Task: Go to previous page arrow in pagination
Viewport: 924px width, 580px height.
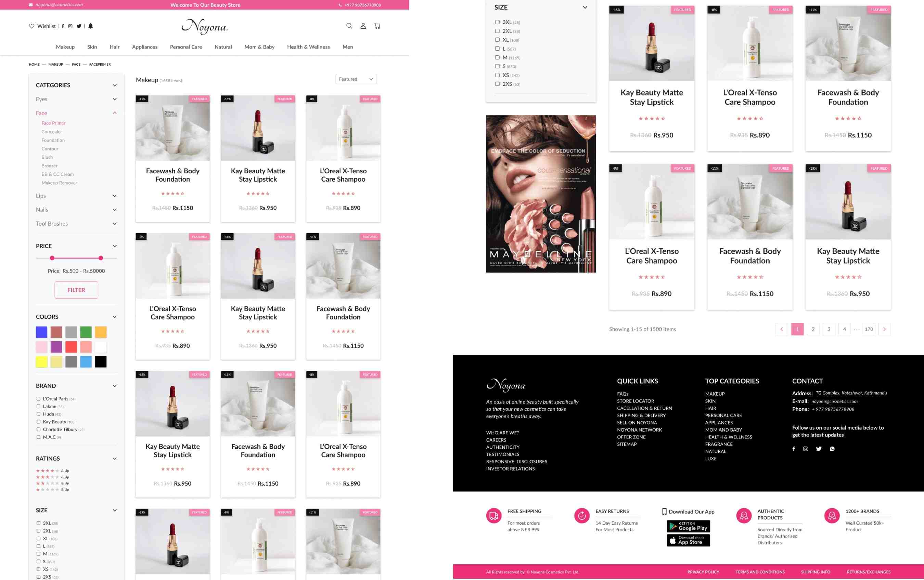Action: (x=782, y=329)
